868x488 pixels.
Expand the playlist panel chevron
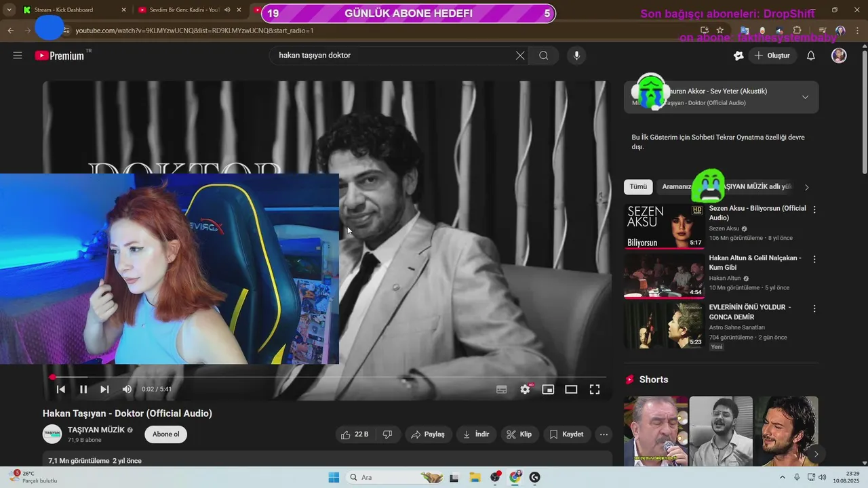(805, 97)
